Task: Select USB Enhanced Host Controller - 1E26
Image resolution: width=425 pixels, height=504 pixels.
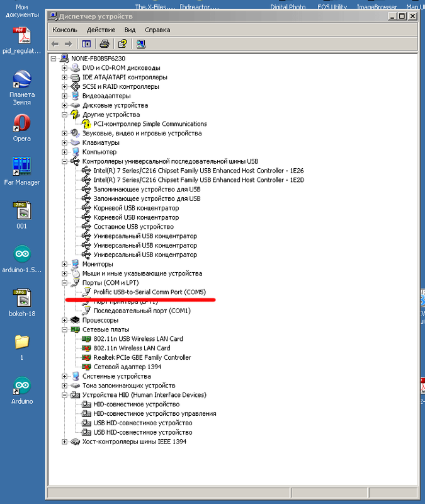Action: point(198,171)
